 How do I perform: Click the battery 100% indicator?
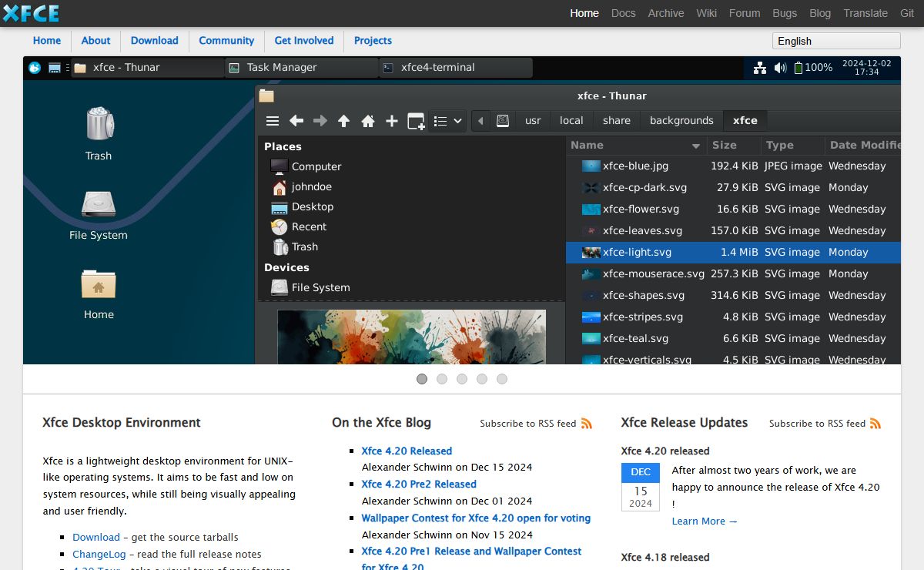(813, 68)
